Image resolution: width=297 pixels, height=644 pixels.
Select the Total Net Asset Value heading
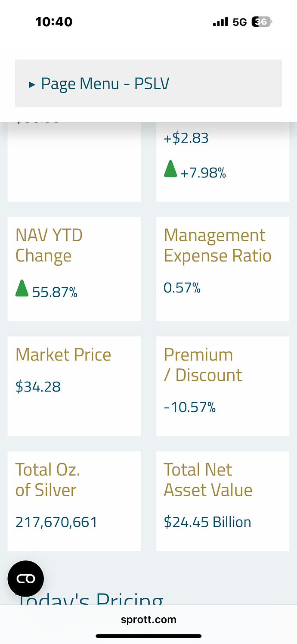[208, 480]
